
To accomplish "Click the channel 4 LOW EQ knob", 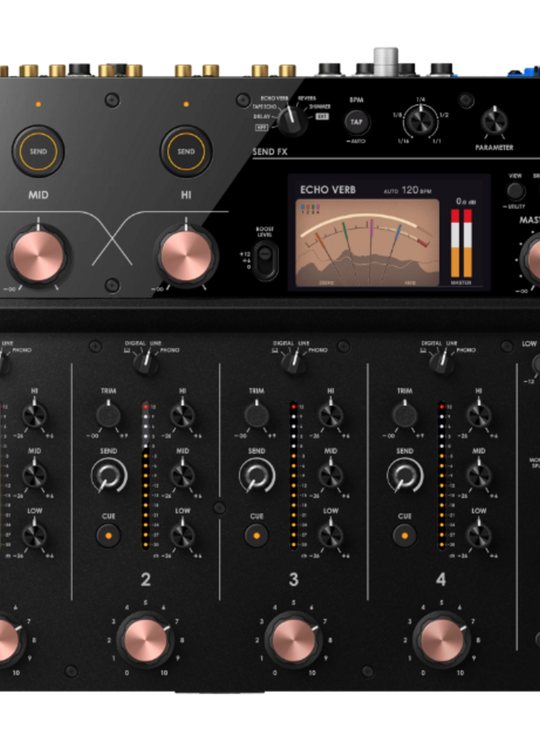I will [x=479, y=535].
